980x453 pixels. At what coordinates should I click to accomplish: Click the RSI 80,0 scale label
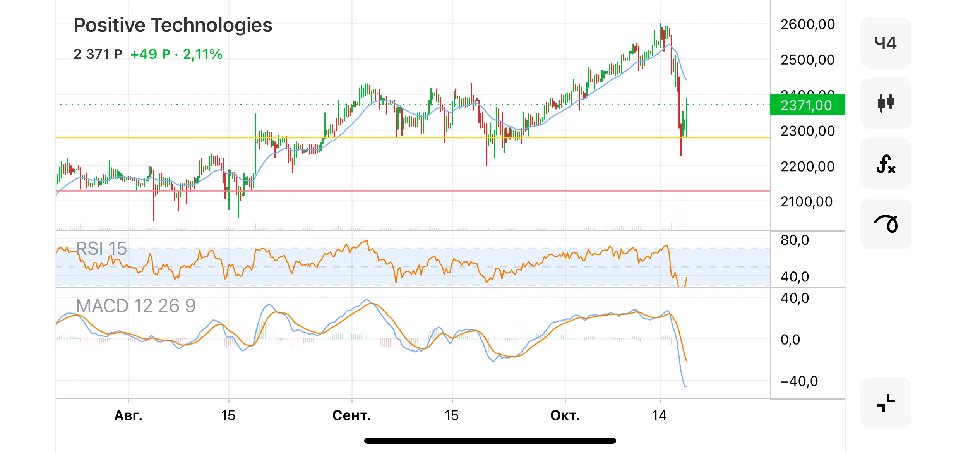point(795,240)
